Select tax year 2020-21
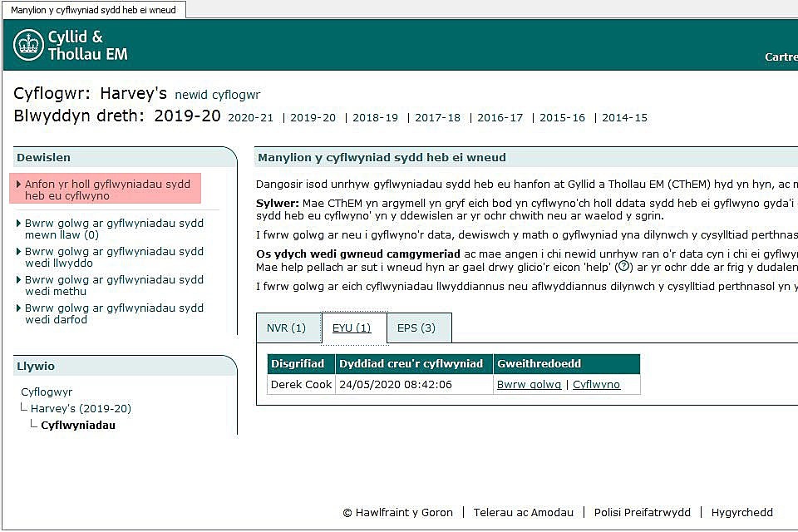Screen dimensions: 798x532 click(x=250, y=118)
